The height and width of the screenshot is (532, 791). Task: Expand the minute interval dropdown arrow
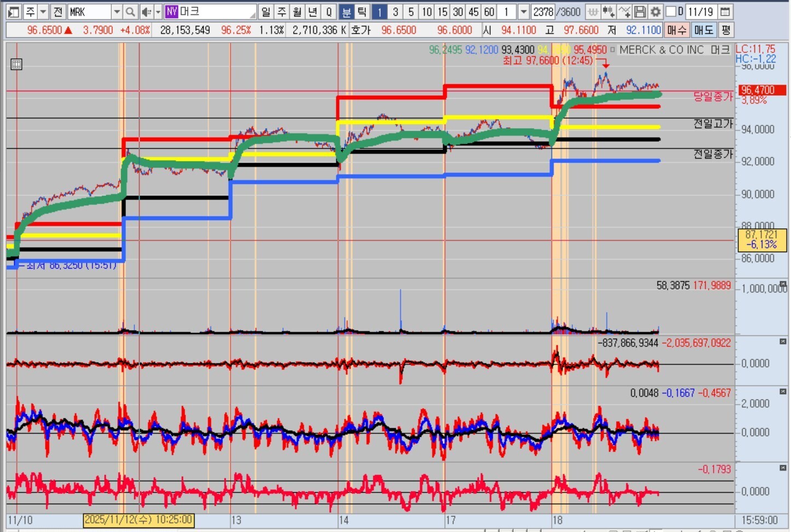coord(524,11)
